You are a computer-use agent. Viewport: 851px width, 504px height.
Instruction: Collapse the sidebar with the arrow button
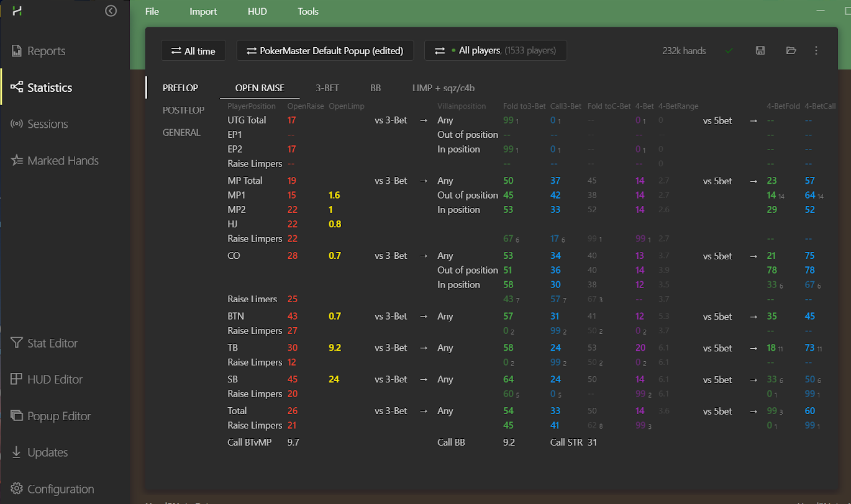[111, 11]
